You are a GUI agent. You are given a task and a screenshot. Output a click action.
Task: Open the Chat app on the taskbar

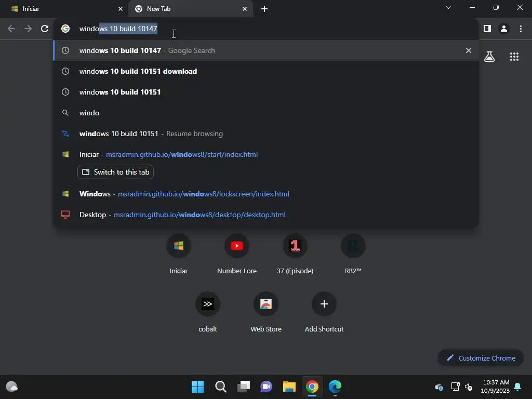267,387
